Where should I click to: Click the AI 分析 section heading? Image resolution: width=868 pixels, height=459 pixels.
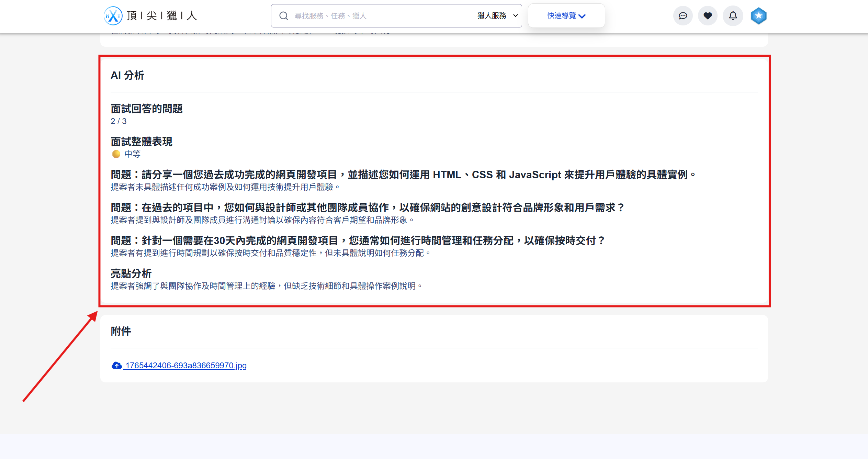[x=127, y=75]
